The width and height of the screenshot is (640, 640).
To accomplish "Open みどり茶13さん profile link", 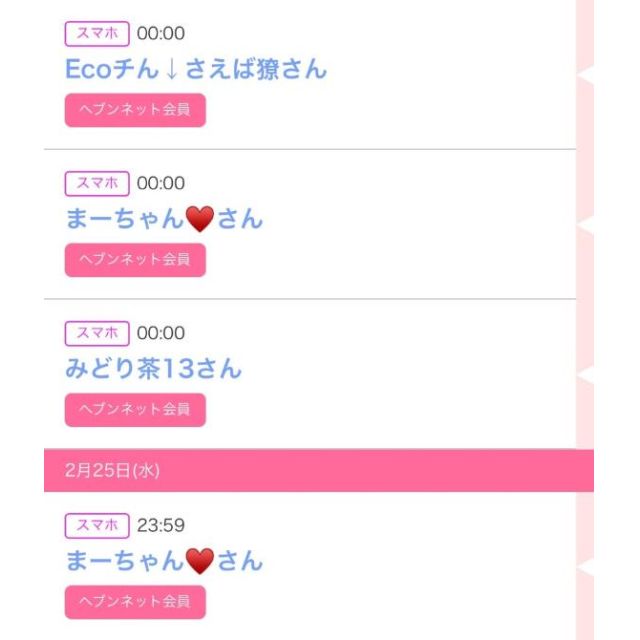I will point(153,369).
